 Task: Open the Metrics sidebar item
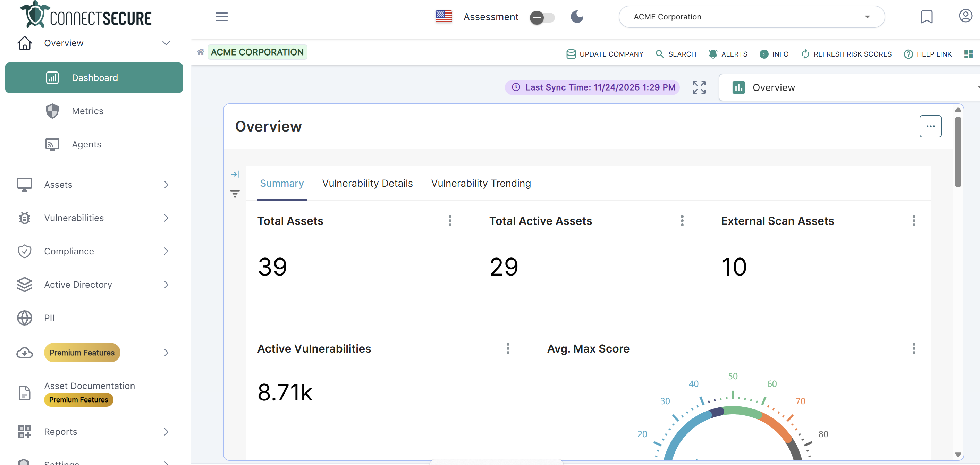click(87, 111)
